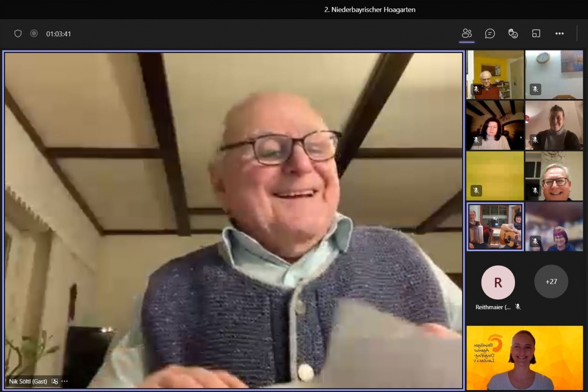Open More actions ellipsis in meeting toolbar
This screenshot has width=588, height=392.
coord(559,33)
